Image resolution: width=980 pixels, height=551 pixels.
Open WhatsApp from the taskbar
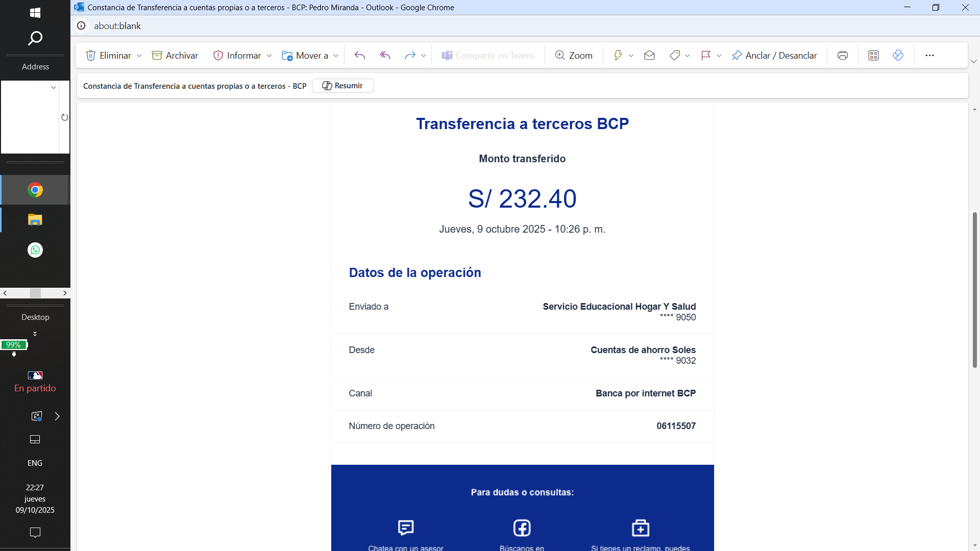point(35,250)
